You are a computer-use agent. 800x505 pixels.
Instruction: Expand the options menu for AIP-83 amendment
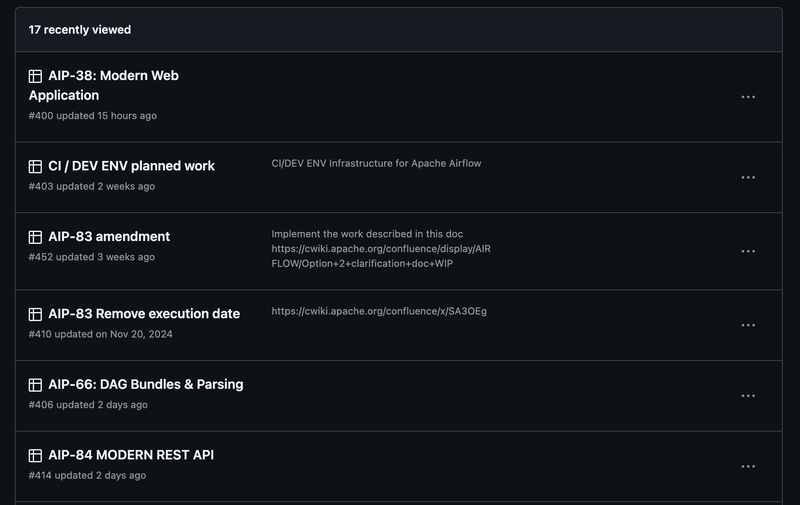748,251
